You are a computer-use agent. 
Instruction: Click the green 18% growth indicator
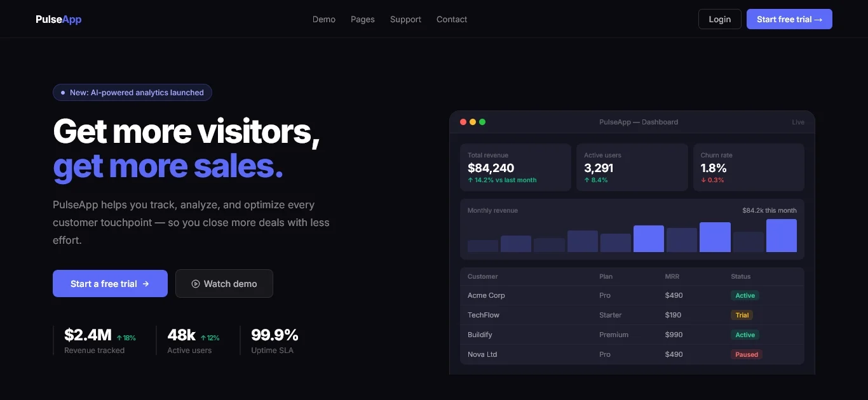[126, 338]
